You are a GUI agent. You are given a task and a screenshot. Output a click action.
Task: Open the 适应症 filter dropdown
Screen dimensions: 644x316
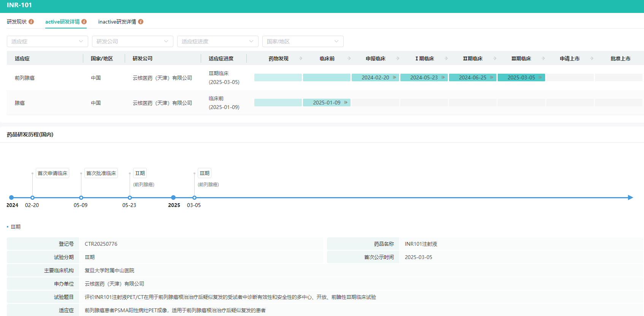[x=48, y=41]
